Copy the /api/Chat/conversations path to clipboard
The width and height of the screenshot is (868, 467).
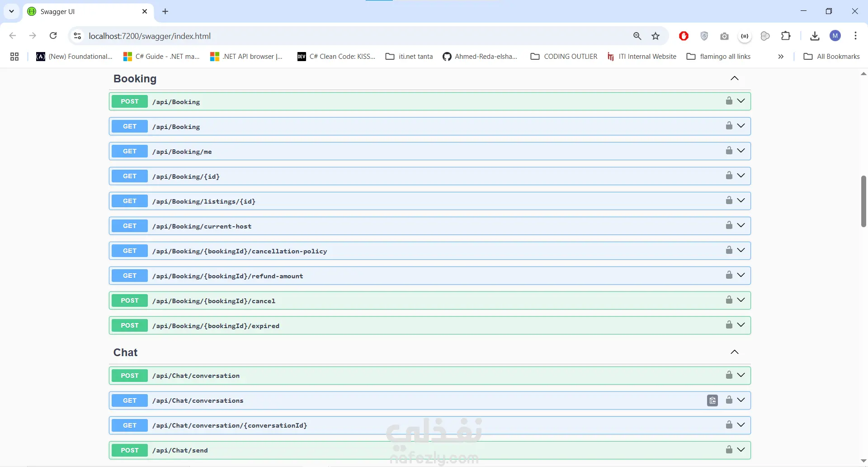point(712,400)
